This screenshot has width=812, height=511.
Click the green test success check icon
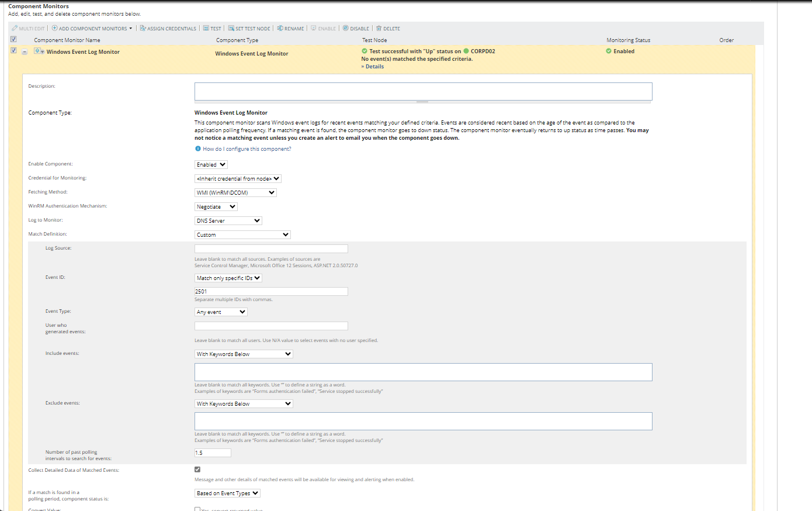coord(365,51)
